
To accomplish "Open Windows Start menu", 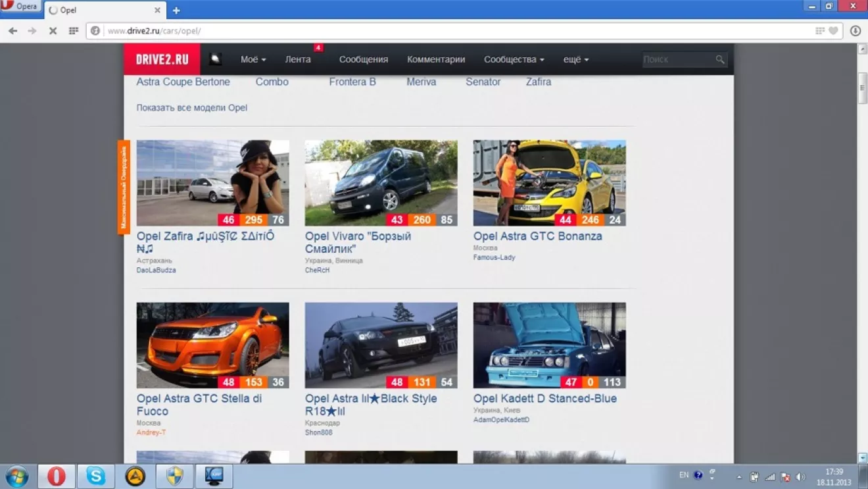I will point(17,476).
